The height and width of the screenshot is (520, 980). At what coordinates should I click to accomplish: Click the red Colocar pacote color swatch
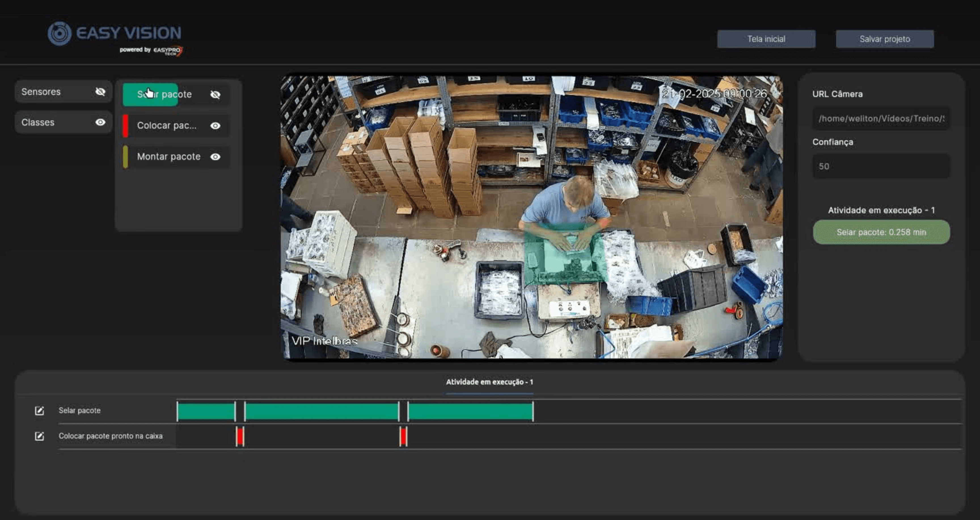coord(126,125)
